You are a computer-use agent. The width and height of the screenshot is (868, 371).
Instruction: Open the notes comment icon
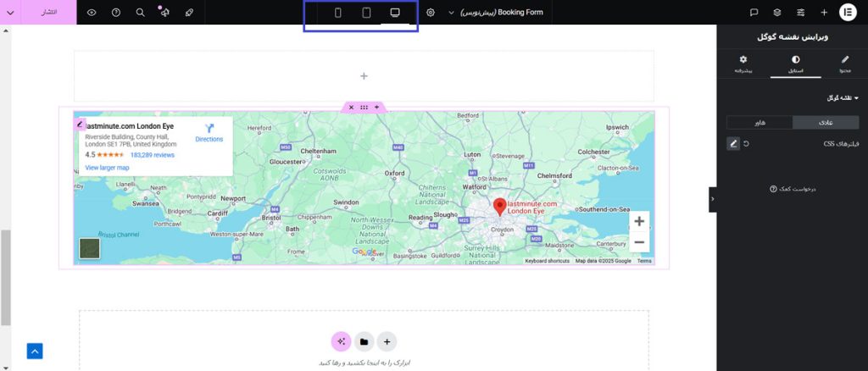[x=754, y=13]
